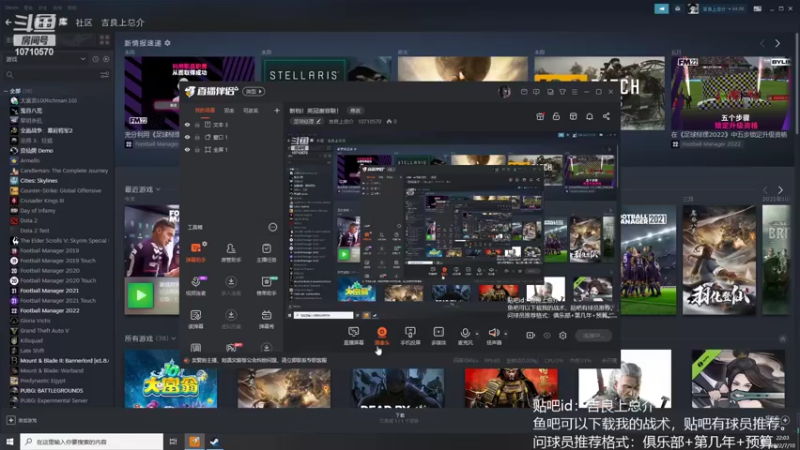Select the 窗口 1 source row
Image resolution: width=800 pixels, height=450 pixels.
pos(232,137)
